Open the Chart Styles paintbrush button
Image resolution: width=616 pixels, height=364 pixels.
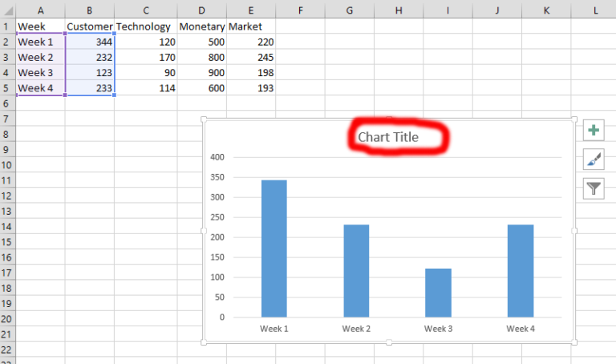point(593,160)
